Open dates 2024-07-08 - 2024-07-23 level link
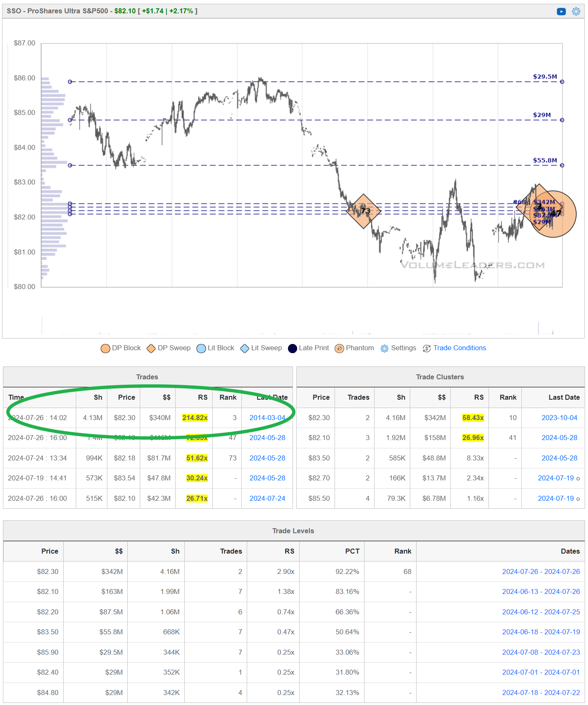The width and height of the screenshot is (588, 705). coord(541,652)
